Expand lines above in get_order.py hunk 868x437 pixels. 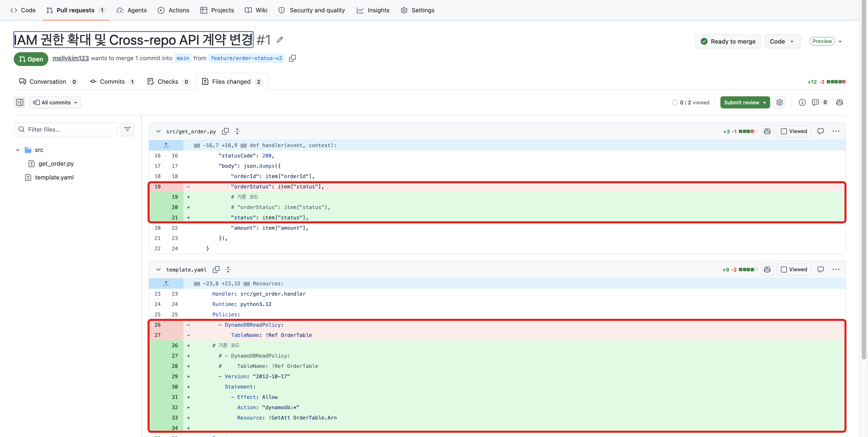166,145
